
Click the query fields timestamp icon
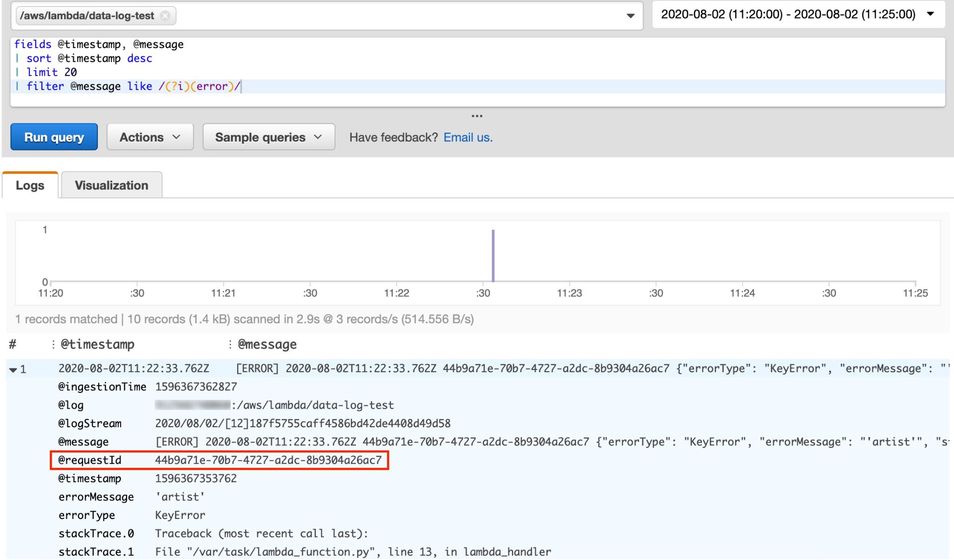point(49,345)
